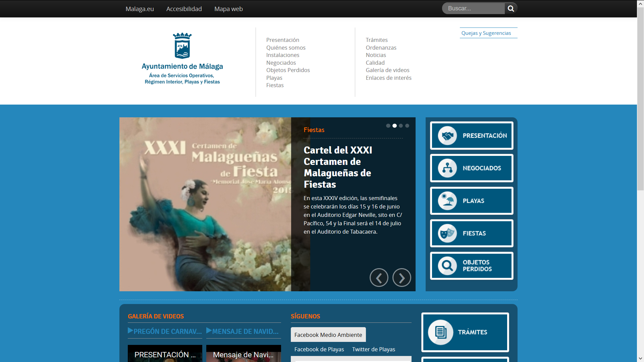Click the Presentación video thumbnail
The height and width of the screenshot is (362, 644).
point(165,353)
